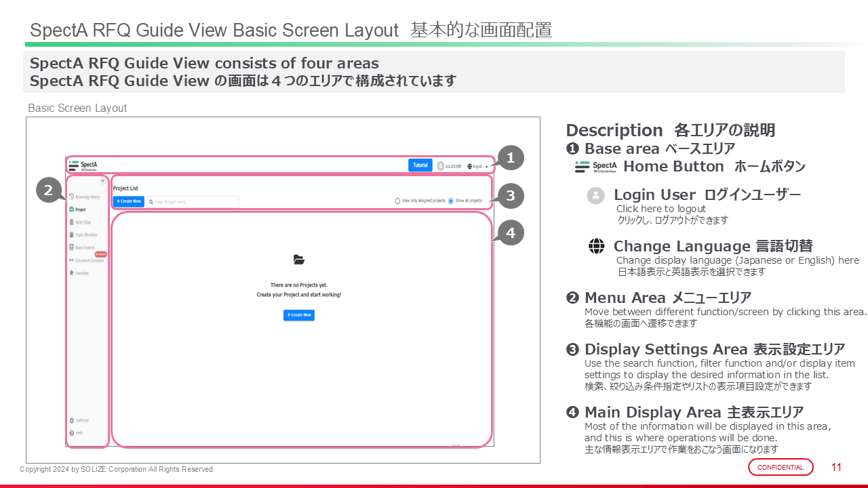Click the Browsing History clock icon

click(71, 197)
